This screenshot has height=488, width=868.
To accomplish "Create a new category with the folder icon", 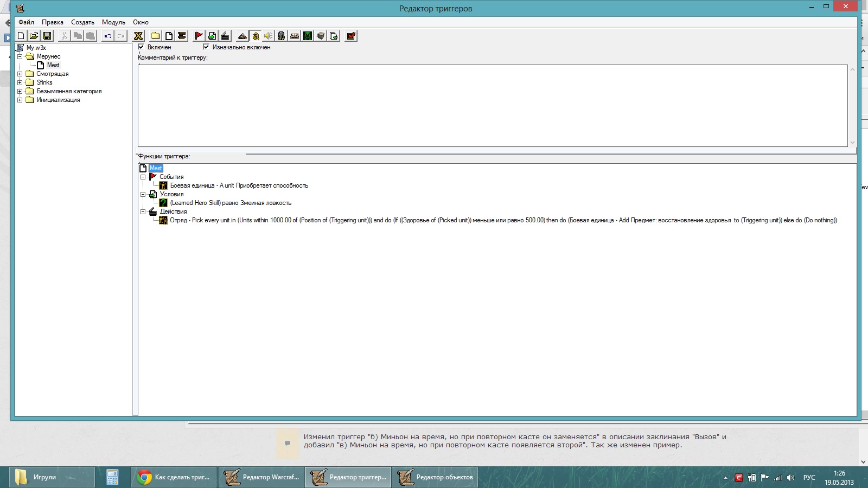I will click(x=156, y=36).
